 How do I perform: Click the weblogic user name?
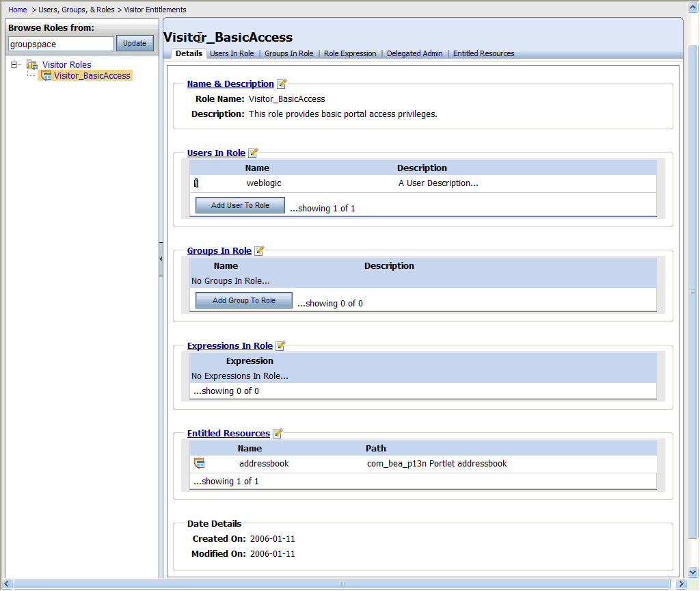click(x=264, y=183)
